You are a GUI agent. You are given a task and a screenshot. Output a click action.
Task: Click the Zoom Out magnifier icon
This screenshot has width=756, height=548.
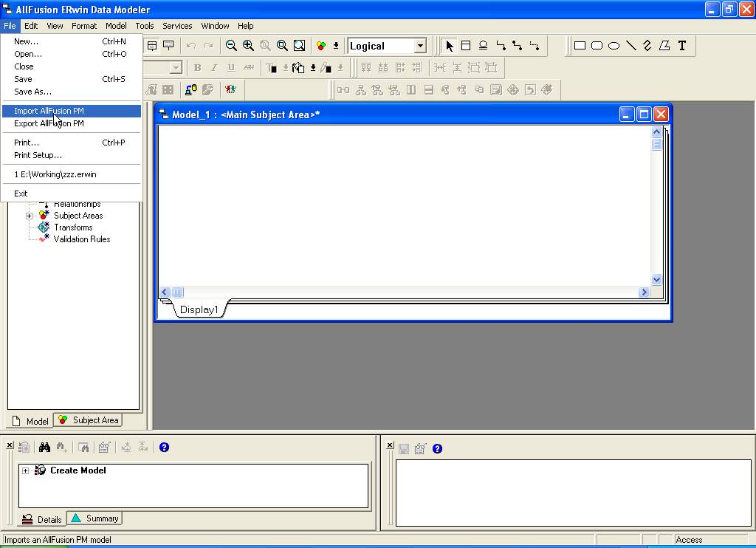(231, 46)
